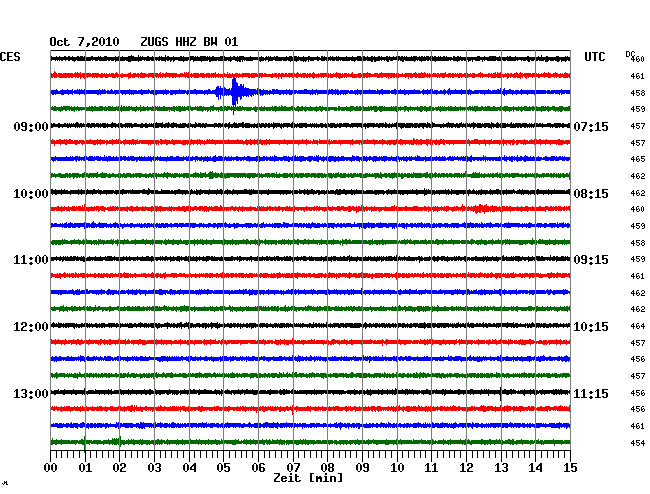This screenshot has width=650, height=494.
Task: Click the date label "Oct 7,2010"
Action: point(84,42)
